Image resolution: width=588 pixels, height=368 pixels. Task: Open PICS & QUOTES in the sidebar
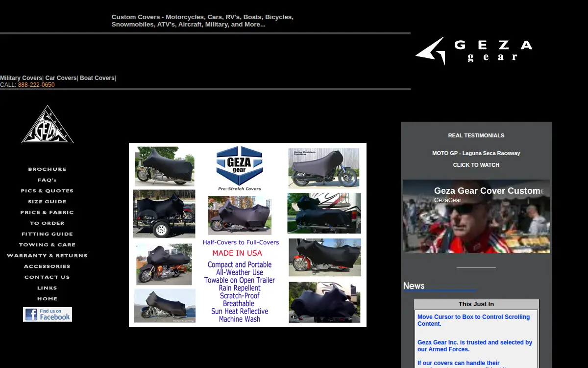pyautogui.click(x=47, y=191)
